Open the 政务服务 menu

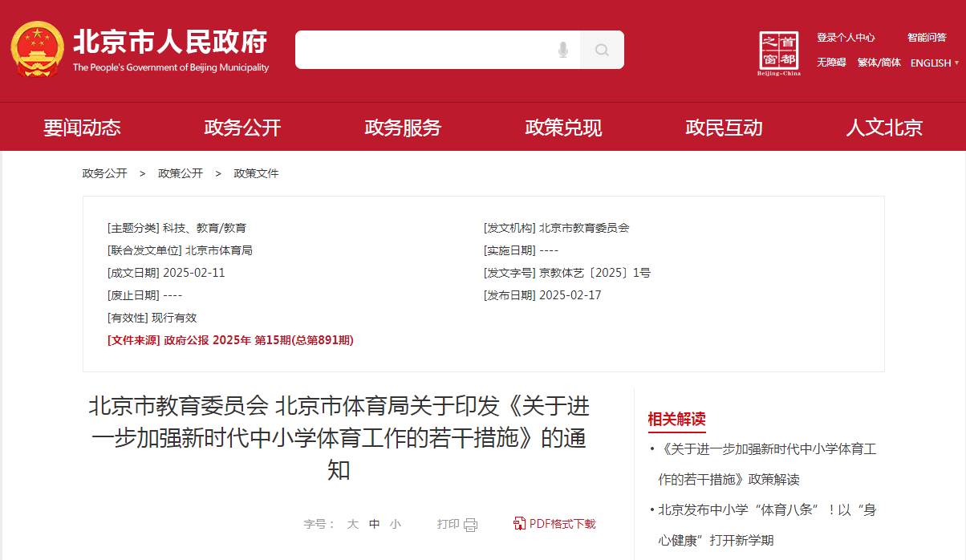(x=403, y=128)
